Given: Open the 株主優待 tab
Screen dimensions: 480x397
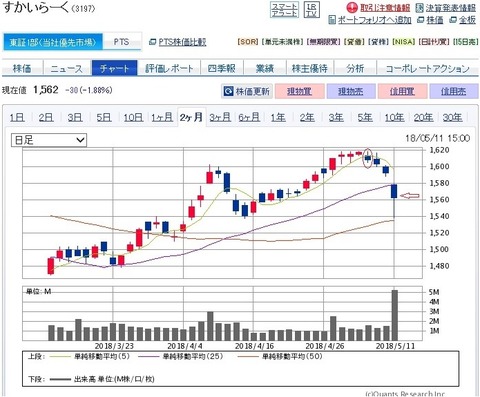Looking at the screenshot, I should 310,68.
